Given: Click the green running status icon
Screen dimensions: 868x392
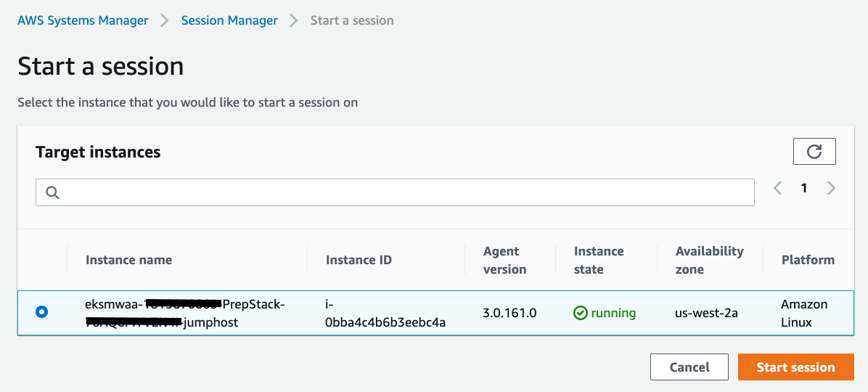Looking at the screenshot, I should pos(581,313).
